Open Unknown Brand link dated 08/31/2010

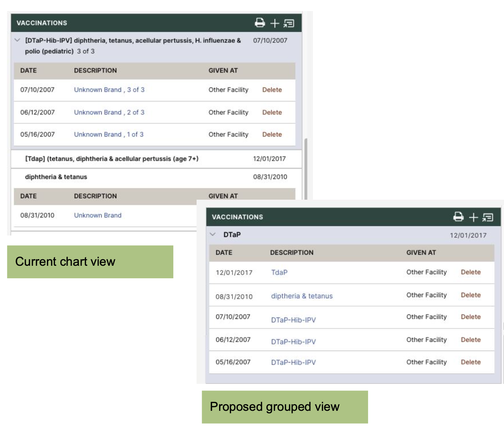click(98, 215)
